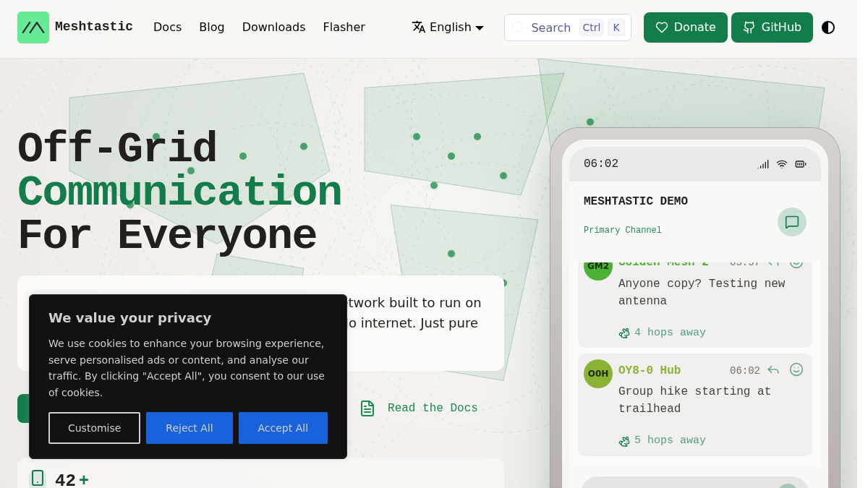The width and height of the screenshot is (868, 488).
Task: Click 'Group hike starting at trailhead' message
Action: pyautogui.click(x=694, y=401)
